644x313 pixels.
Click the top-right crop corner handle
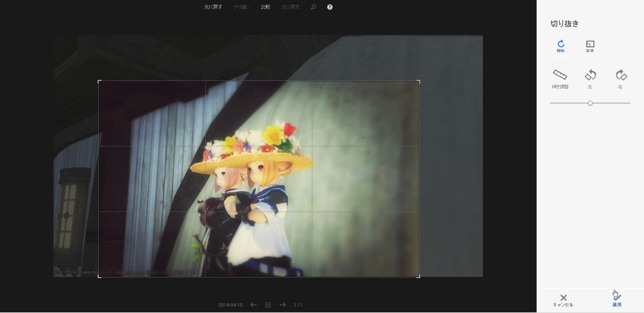pos(418,82)
